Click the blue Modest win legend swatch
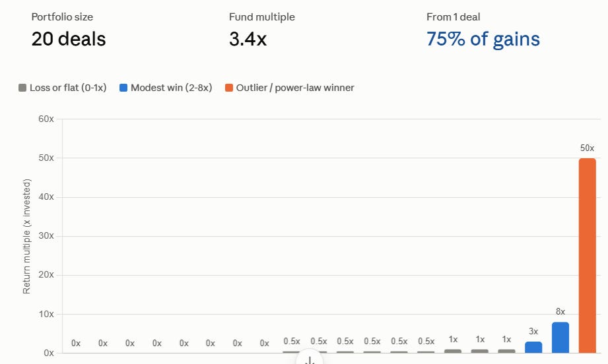This screenshot has width=608, height=364. tap(123, 88)
